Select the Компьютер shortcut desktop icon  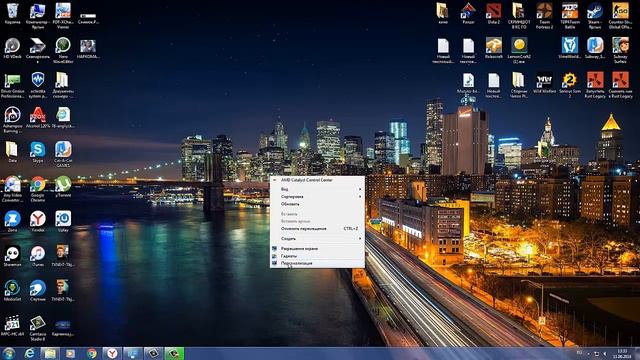(x=38, y=16)
